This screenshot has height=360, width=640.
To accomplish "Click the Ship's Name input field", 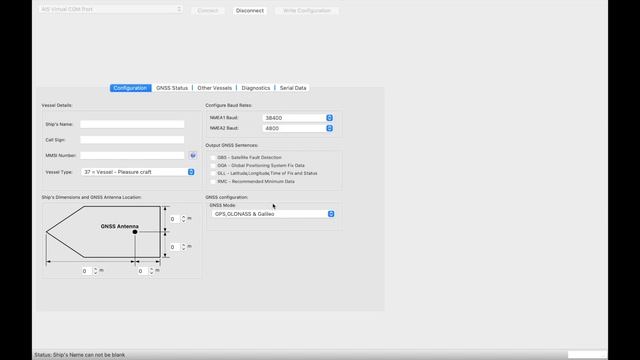I will (132, 124).
